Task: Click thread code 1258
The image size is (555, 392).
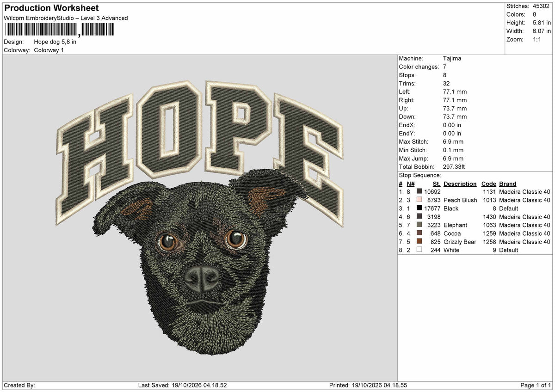Action: click(489, 241)
